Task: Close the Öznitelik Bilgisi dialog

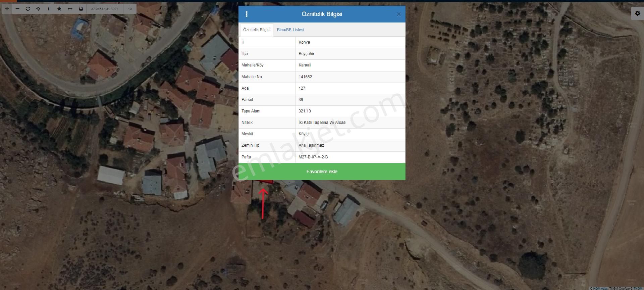Action: coord(398,14)
